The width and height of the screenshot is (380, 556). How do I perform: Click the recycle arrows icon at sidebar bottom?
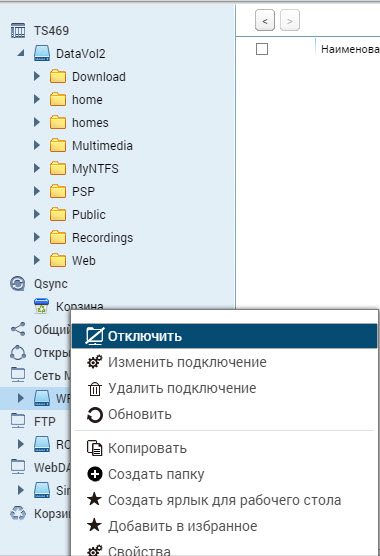[x=18, y=513]
